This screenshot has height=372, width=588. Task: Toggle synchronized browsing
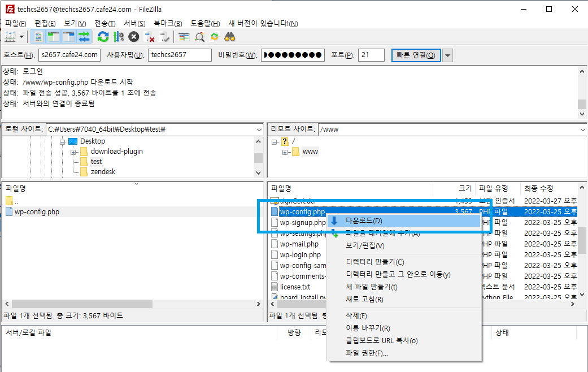point(214,36)
